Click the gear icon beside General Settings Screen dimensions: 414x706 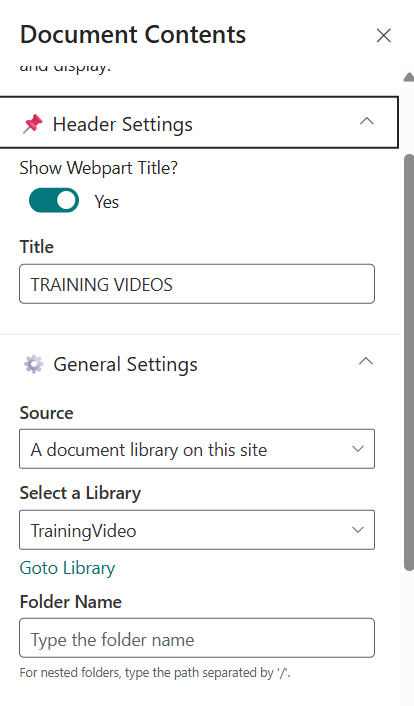coord(34,364)
